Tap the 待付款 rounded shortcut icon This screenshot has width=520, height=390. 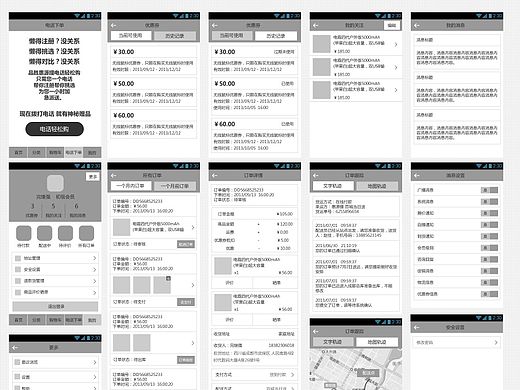pos(24,233)
